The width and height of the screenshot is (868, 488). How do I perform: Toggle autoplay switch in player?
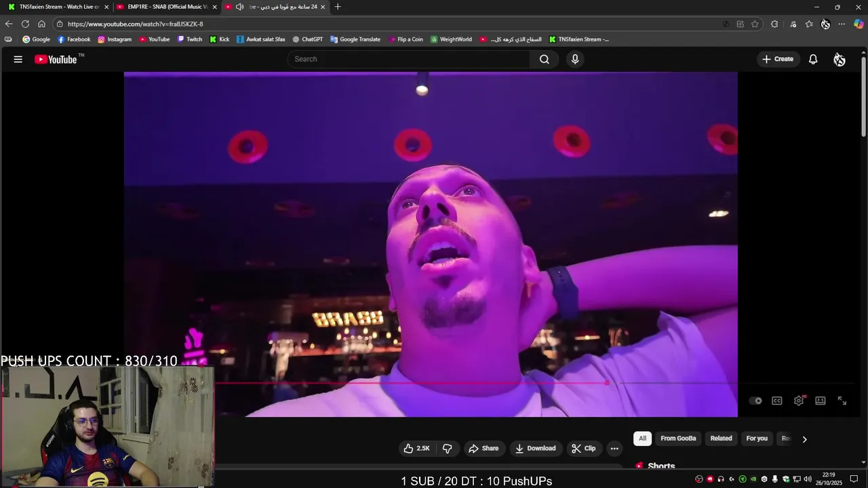point(755,401)
